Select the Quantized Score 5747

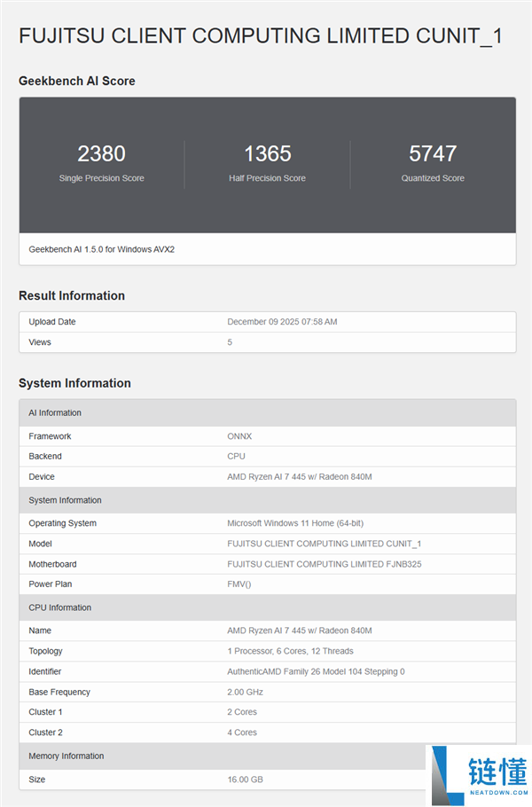433,153
